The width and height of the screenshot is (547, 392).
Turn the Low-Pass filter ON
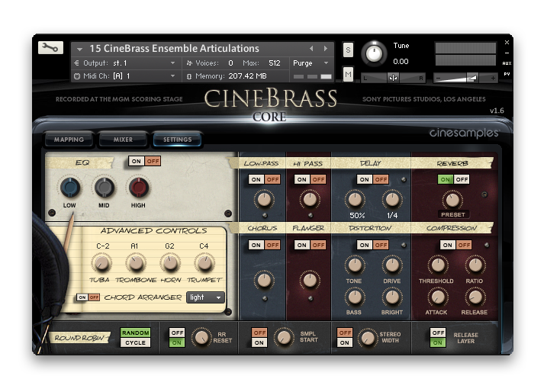(256, 179)
